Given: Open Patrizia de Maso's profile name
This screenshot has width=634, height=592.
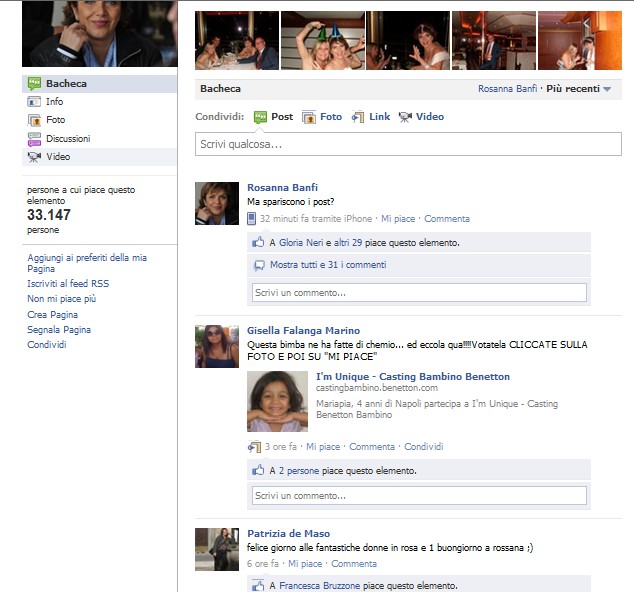Looking at the screenshot, I should [x=288, y=534].
